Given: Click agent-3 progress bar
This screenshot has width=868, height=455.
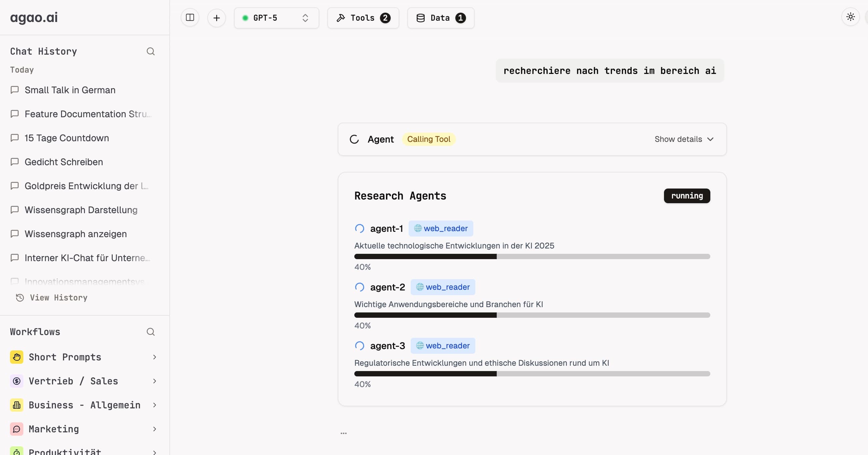Looking at the screenshot, I should tap(532, 374).
